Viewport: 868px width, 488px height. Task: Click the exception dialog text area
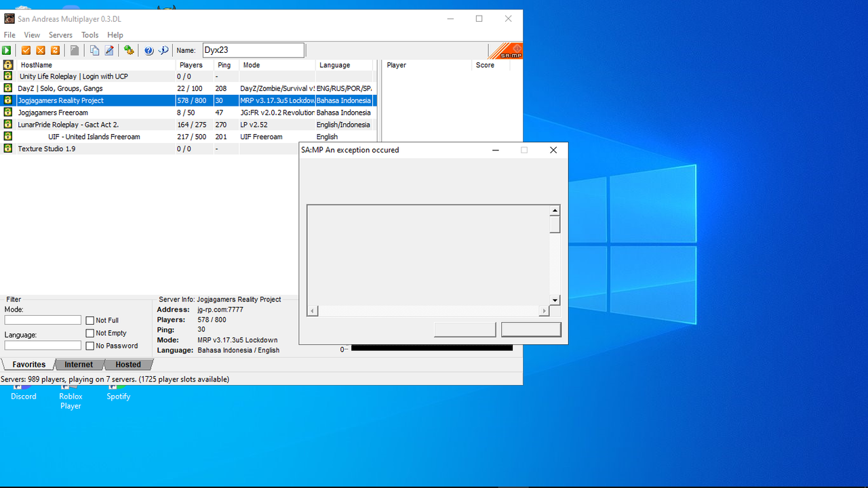click(429, 255)
